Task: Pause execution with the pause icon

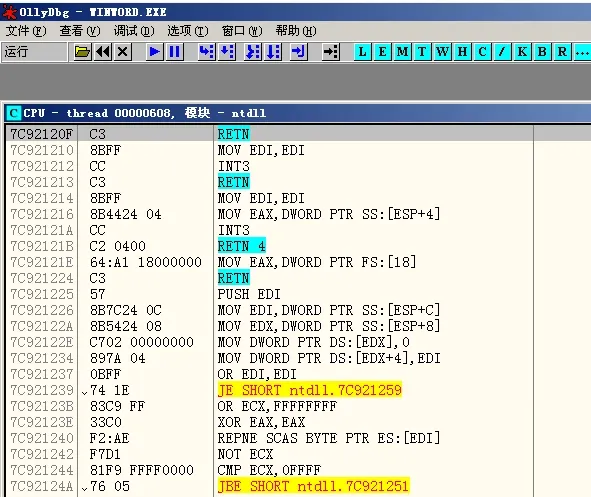Action: 174,52
